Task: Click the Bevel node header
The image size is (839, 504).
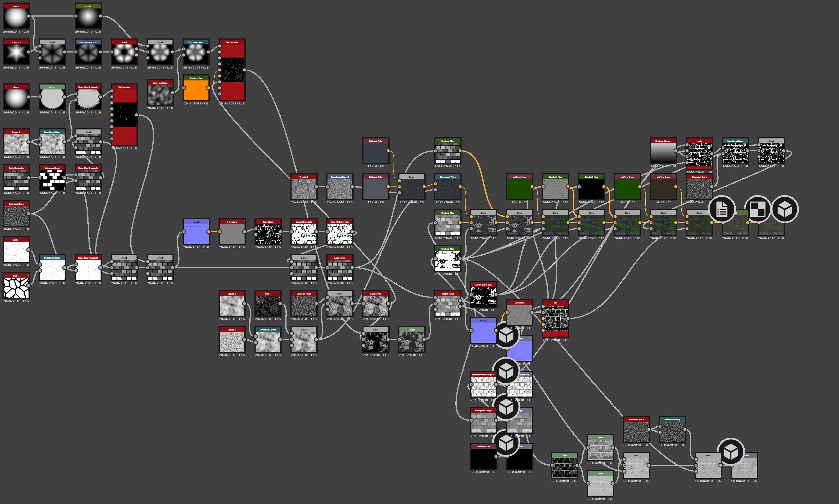Action: point(124,42)
